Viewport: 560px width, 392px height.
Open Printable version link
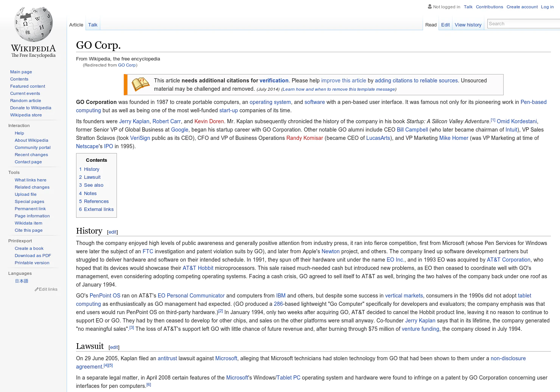32,263
